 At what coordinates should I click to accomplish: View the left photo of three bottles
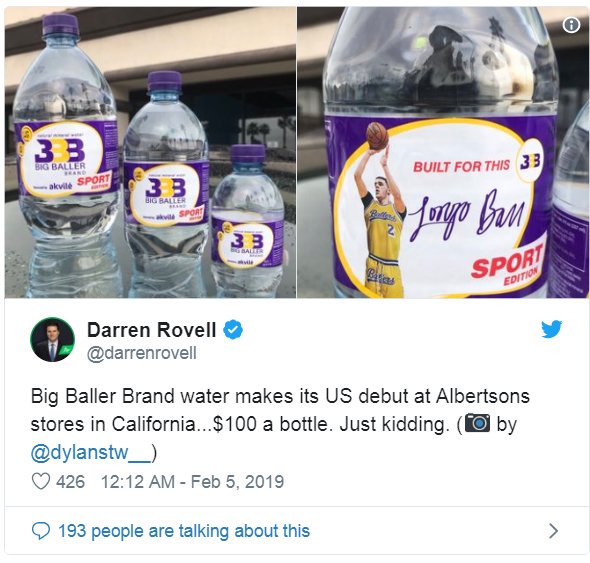(x=150, y=152)
